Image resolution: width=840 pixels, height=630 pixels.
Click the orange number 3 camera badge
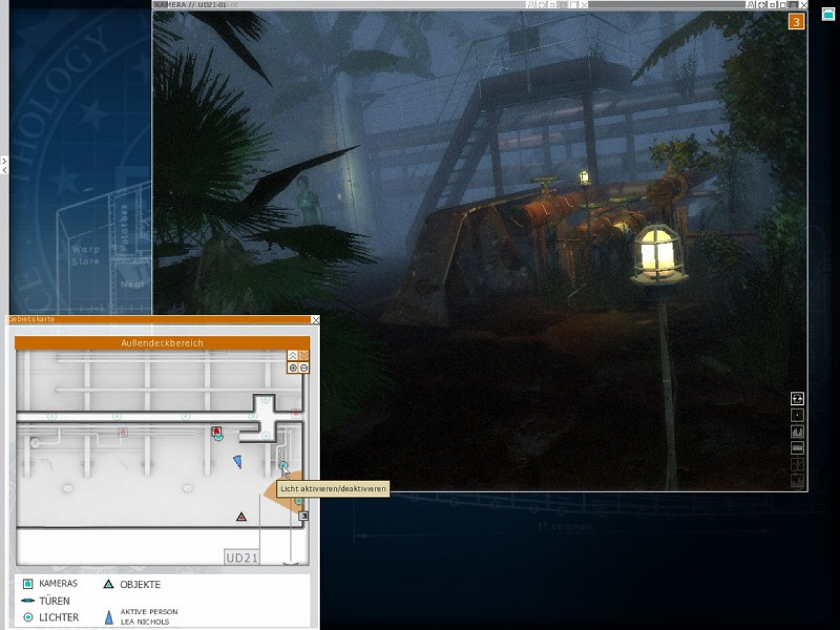coord(796,22)
